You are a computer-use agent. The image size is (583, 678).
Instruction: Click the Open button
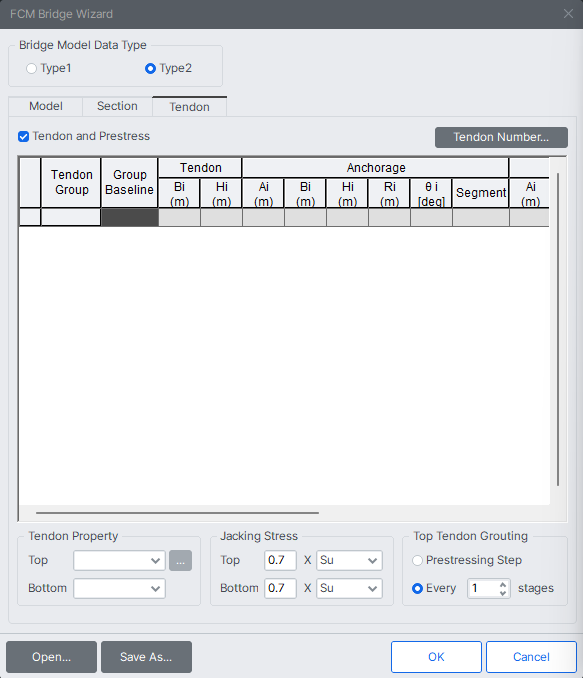coord(51,657)
